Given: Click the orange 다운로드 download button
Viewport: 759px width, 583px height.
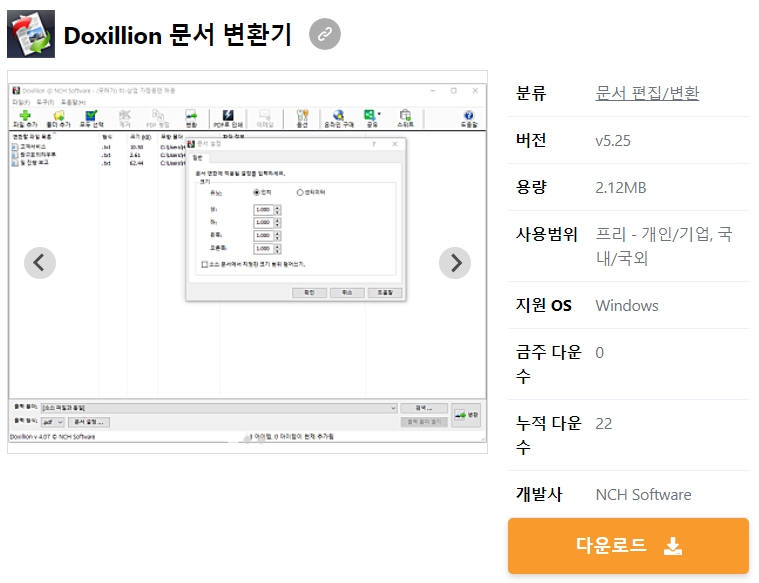Looking at the screenshot, I should pyautogui.click(x=628, y=546).
